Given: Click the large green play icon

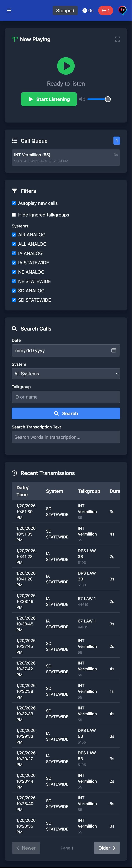Looking at the screenshot, I should pyautogui.click(x=66, y=66).
